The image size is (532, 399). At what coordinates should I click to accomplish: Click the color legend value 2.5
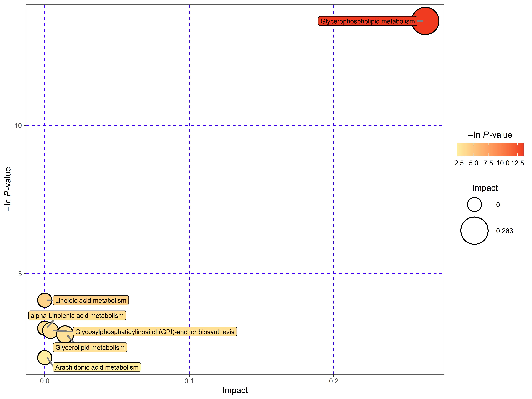pyautogui.click(x=459, y=163)
